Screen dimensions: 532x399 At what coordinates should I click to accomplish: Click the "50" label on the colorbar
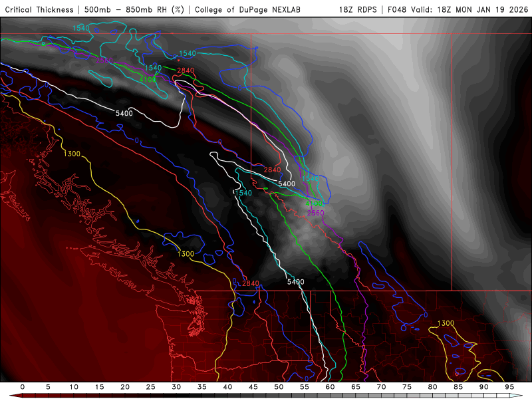(x=279, y=387)
